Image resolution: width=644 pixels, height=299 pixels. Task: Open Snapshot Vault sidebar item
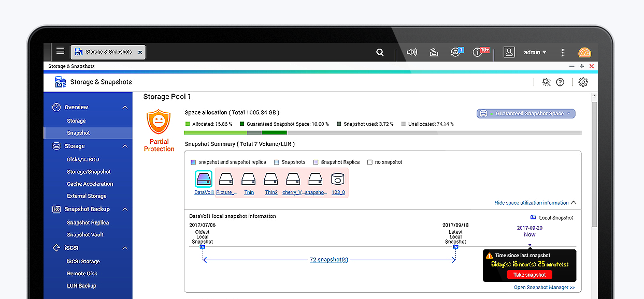point(85,234)
